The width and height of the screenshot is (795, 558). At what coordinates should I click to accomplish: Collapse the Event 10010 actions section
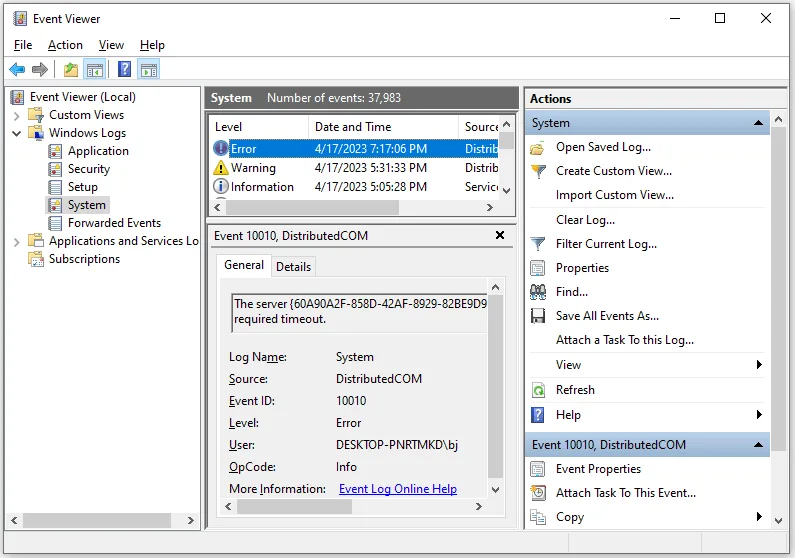pyautogui.click(x=758, y=444)
